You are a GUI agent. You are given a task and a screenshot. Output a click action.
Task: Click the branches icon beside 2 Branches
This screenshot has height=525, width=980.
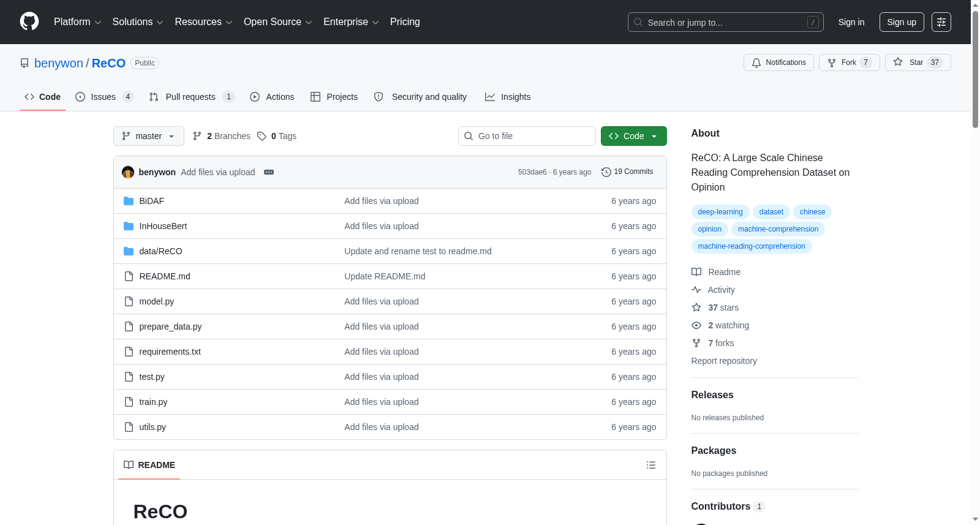pos(197,136)
